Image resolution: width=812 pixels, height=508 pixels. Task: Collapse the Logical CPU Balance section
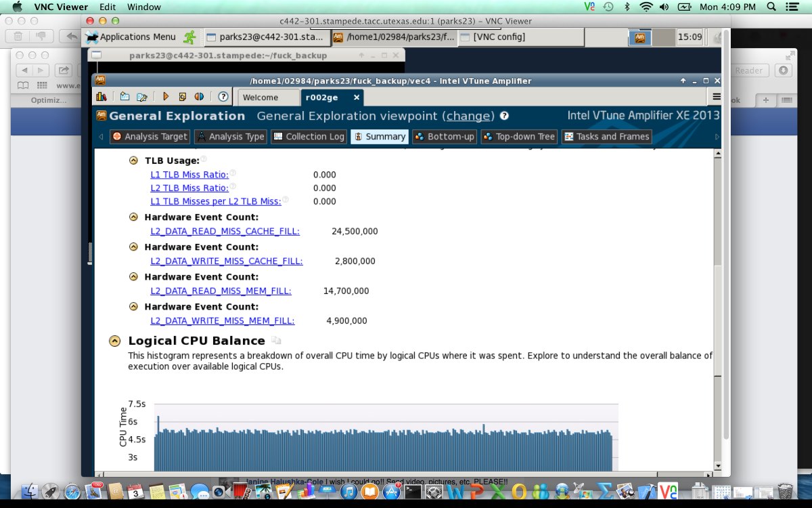coord(115,341)
